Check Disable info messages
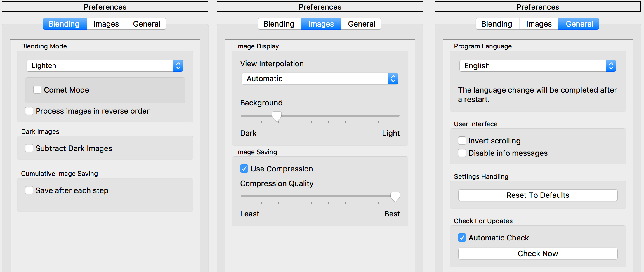The image size is (644, 272). coord(462,153)
